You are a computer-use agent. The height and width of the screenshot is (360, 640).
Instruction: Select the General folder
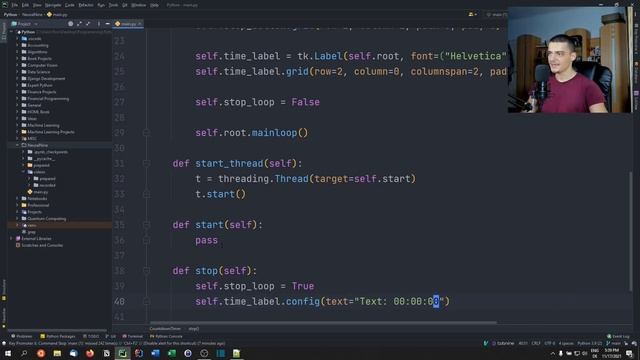click(34, 105)
